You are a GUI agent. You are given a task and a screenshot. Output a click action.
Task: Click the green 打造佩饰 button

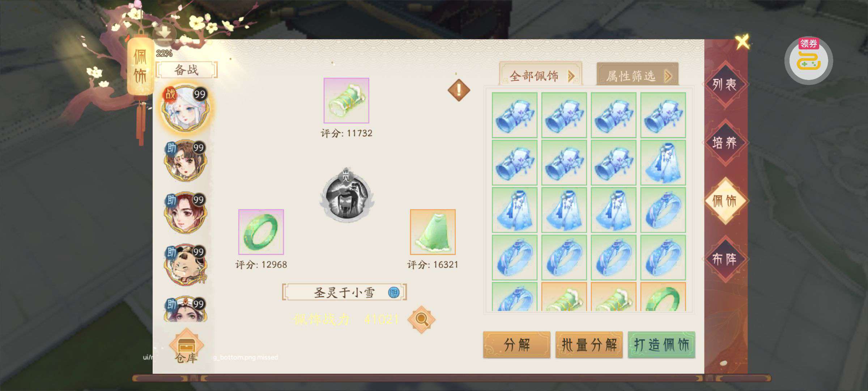(661, 345)
